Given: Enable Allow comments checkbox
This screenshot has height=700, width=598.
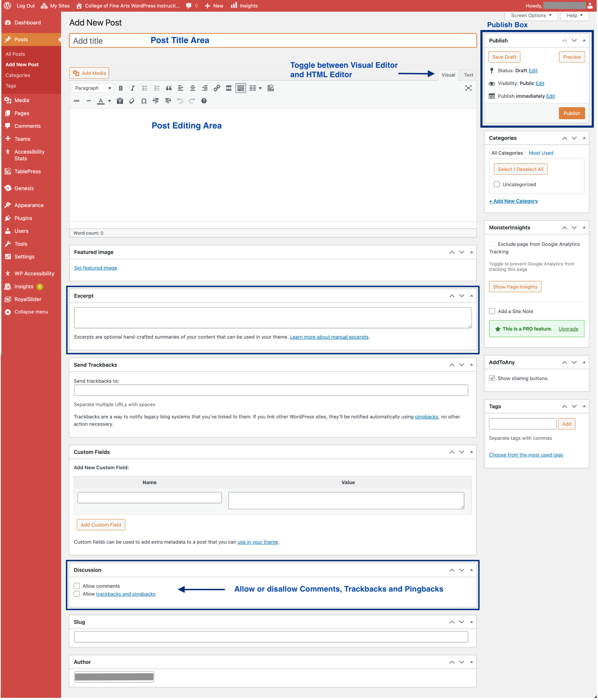Looking at the screenshot, I should (x=77, y=586).
